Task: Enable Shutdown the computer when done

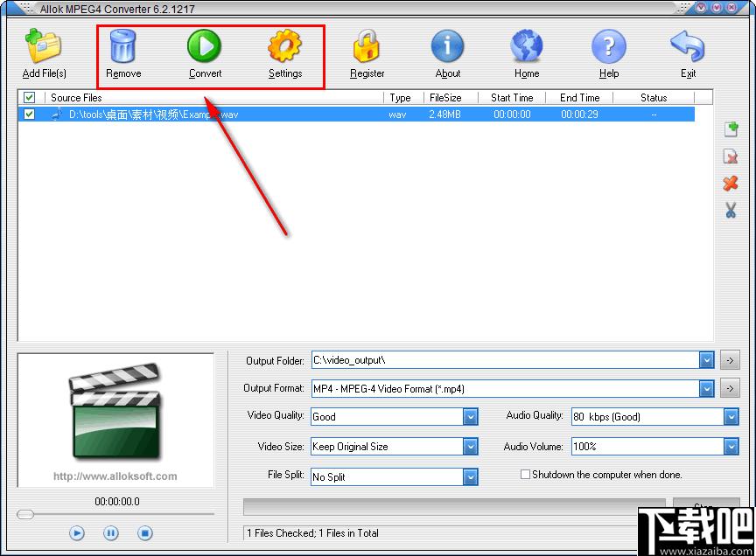Action: click(x=525, y=475)
